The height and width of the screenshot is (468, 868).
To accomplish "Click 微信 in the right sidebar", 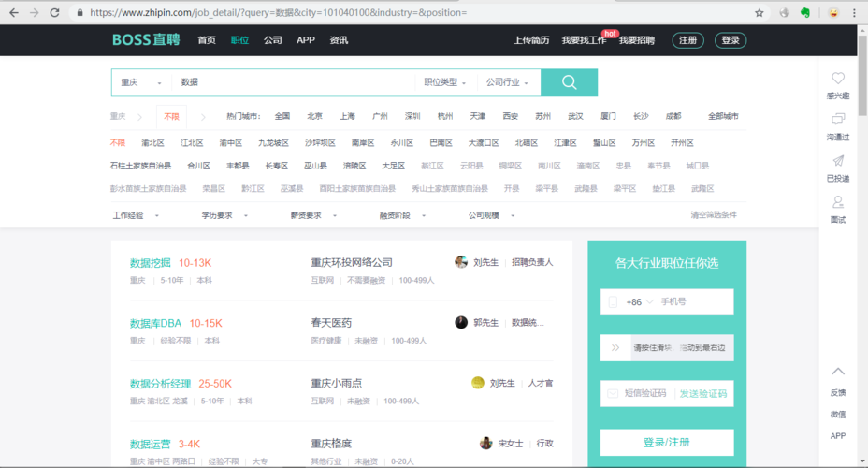I will click(838, 415).
